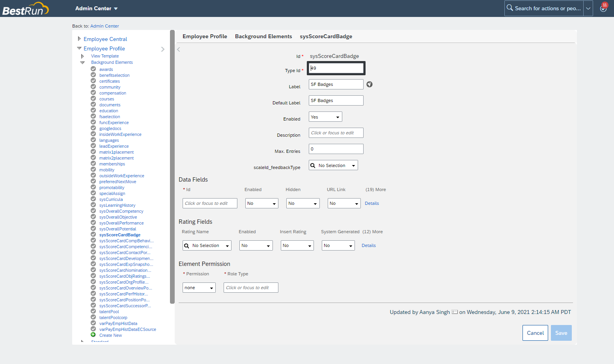Click the check icon beside sysScoreCardBadge
Screen dimensions: 614x364
[93, 234]
